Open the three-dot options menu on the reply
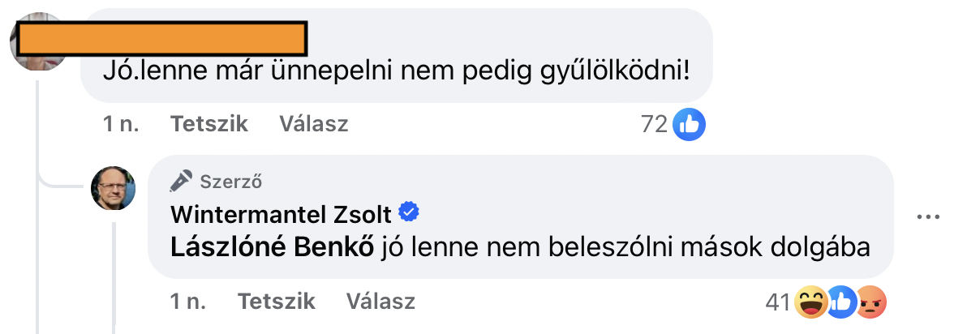This screenshot has height=334, width=980. [x=928, y=217]
